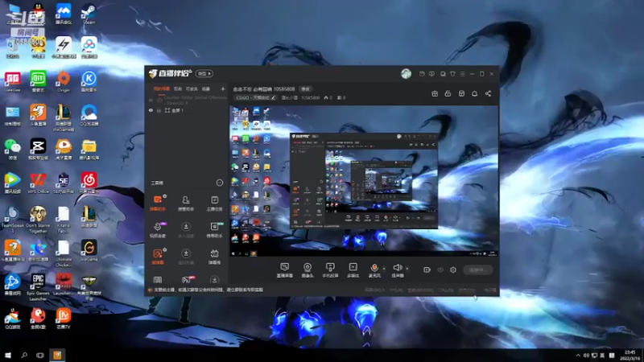This screenshot has height=362, width=644.
Task: Open GeeGee desktop shortcut
Action: 13,81
